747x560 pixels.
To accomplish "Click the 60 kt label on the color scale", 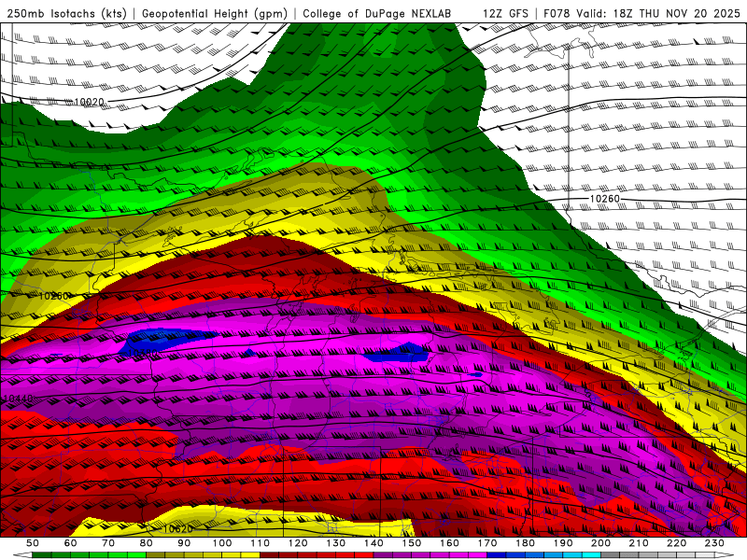I will tap(71, 543).
